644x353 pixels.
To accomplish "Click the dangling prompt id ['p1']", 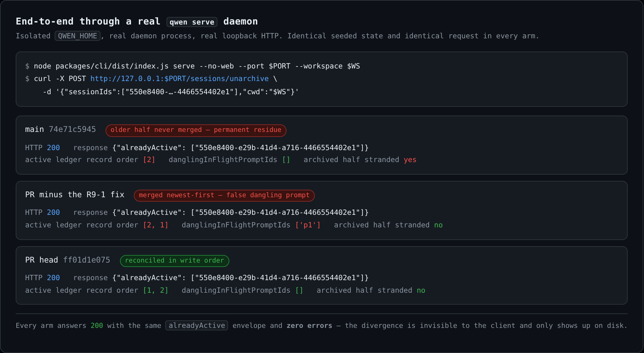I will 308,225.
